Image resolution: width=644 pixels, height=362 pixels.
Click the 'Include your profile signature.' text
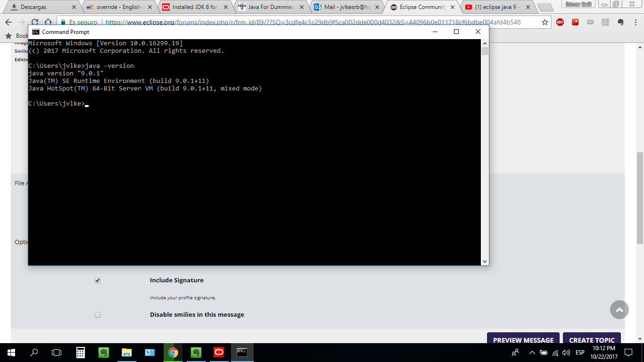183,298
